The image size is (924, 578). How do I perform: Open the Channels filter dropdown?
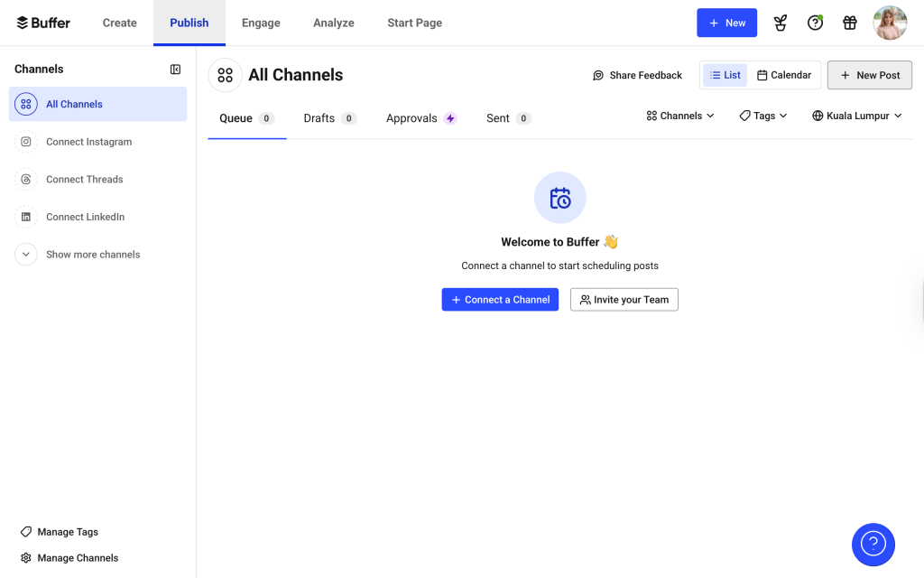coord(679,116)
